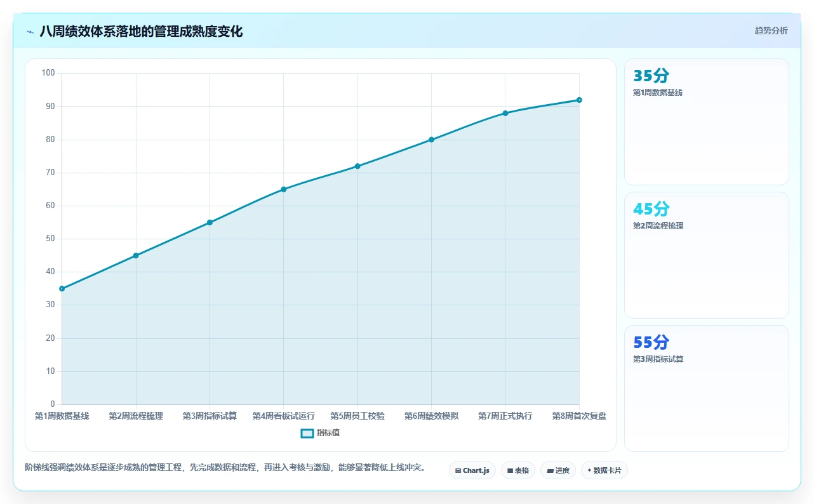This screenshot has height=504, width=814.
Task: Click the 指标值 legend color box
Action: tap(307, 433)
